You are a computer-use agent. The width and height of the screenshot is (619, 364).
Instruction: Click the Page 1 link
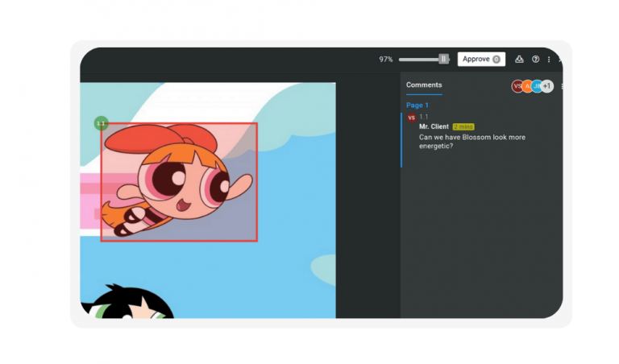[x=417, y=105]
